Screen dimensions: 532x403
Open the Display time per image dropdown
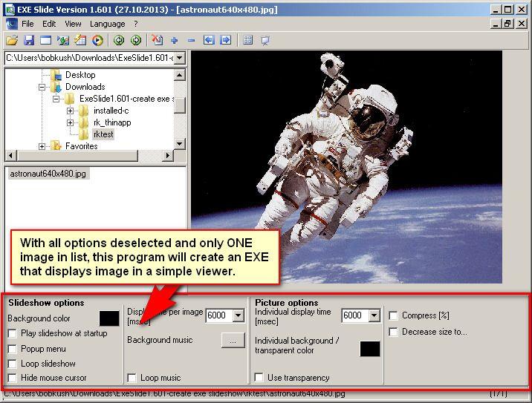pyautogui.click(x=238, y=315)
